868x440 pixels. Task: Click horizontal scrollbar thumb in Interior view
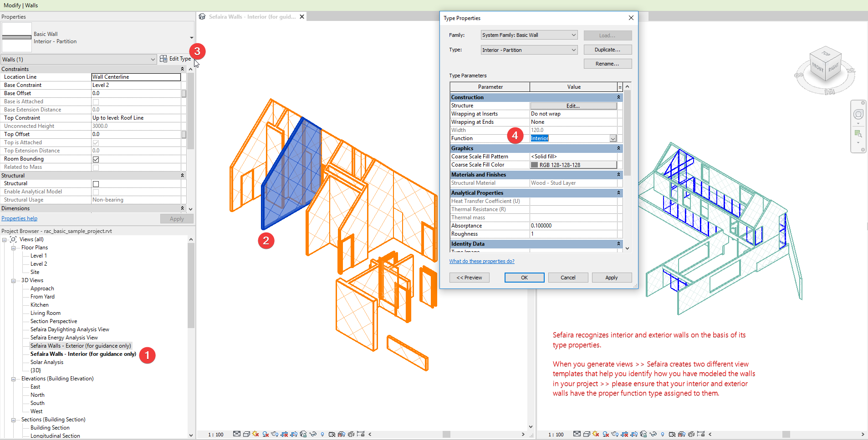(446, 434)
